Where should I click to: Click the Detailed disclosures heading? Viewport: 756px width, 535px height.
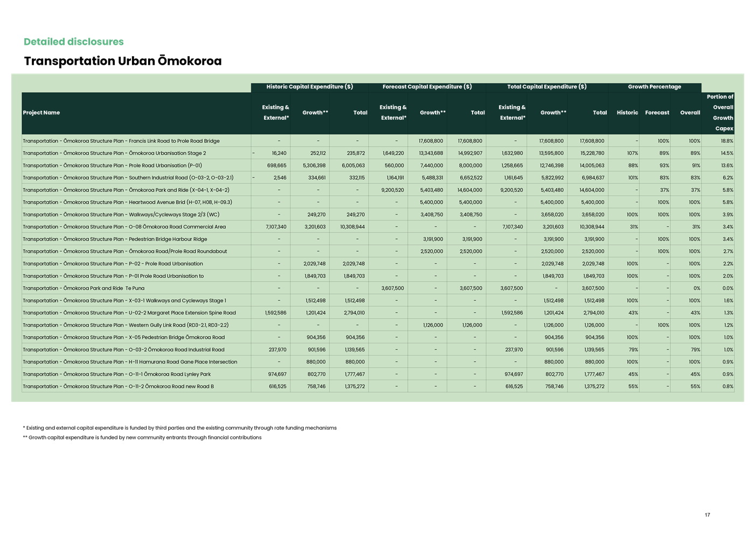coord(74,41)
